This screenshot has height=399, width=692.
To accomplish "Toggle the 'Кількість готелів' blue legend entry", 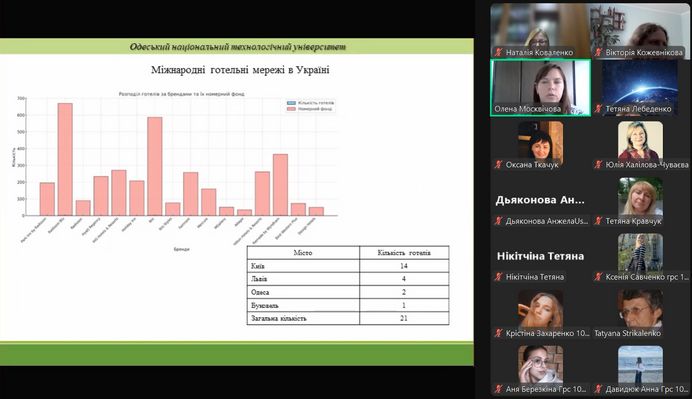I will click(x=310, y=102).
